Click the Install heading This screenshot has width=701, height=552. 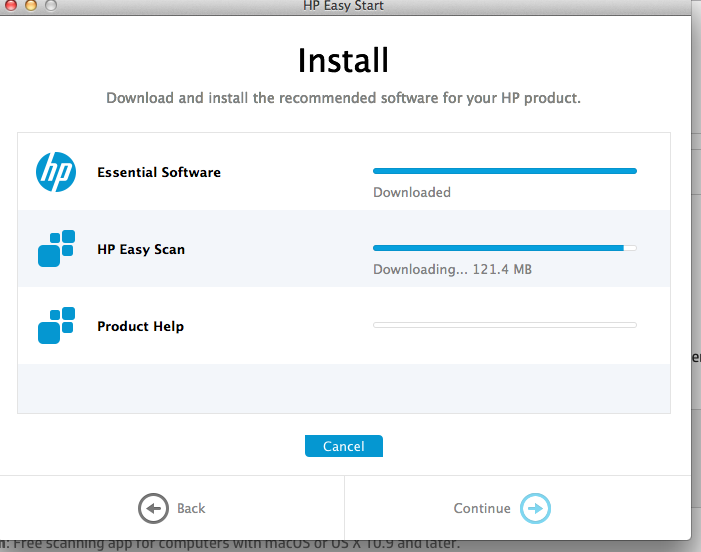coord(343,61)
